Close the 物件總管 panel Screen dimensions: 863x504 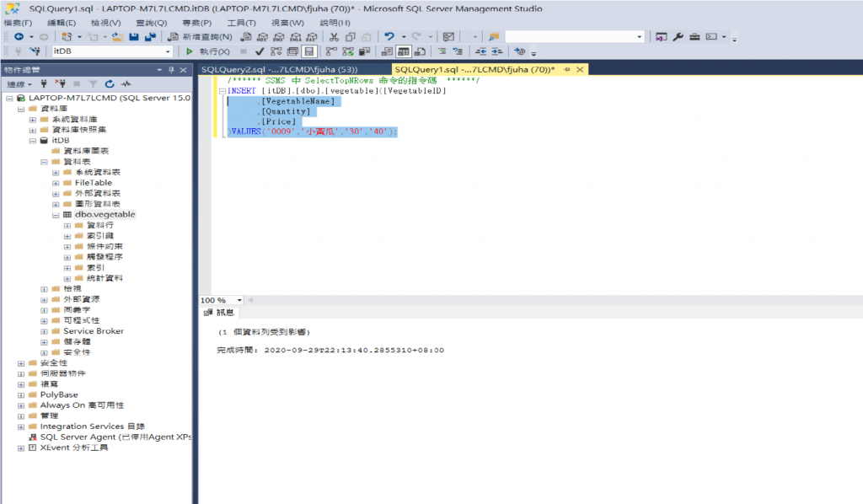183,70
